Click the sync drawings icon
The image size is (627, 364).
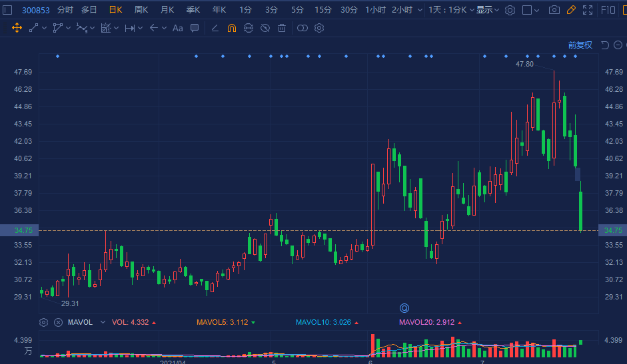[249, 28]
